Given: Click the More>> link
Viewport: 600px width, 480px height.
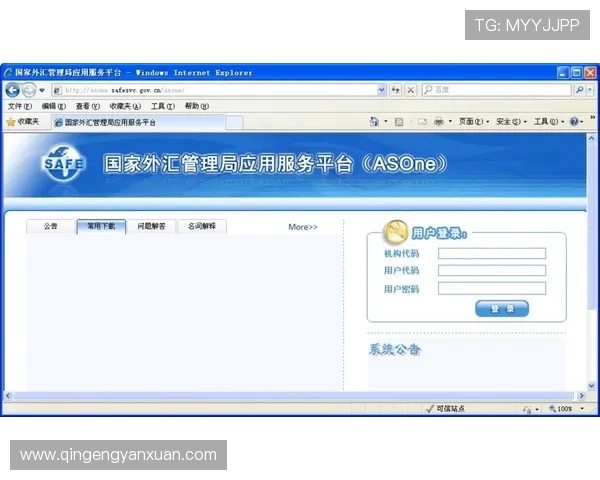Looking at the screenshot, I should [303, 227].
